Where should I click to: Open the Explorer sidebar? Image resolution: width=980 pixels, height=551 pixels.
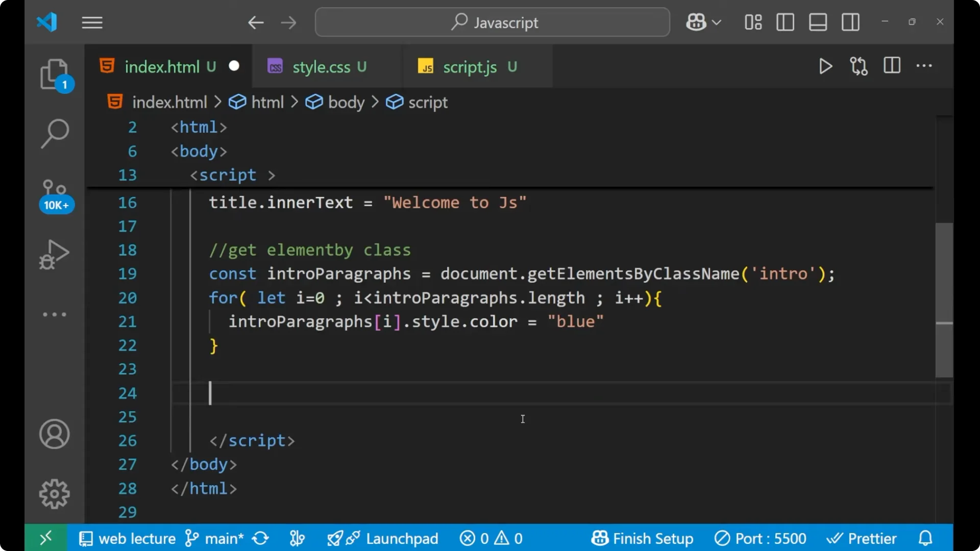pos(55,75)
